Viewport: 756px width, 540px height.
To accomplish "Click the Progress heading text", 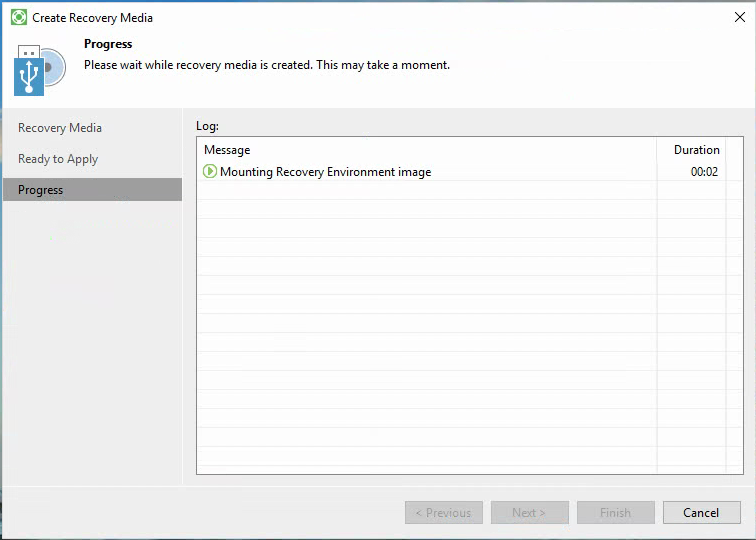I will 108,44.
